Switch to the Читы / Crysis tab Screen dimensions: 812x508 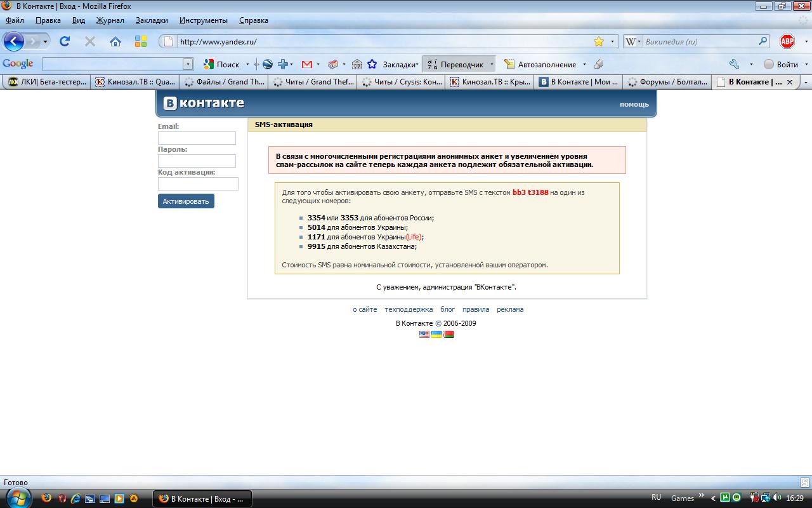coord(402,82)
